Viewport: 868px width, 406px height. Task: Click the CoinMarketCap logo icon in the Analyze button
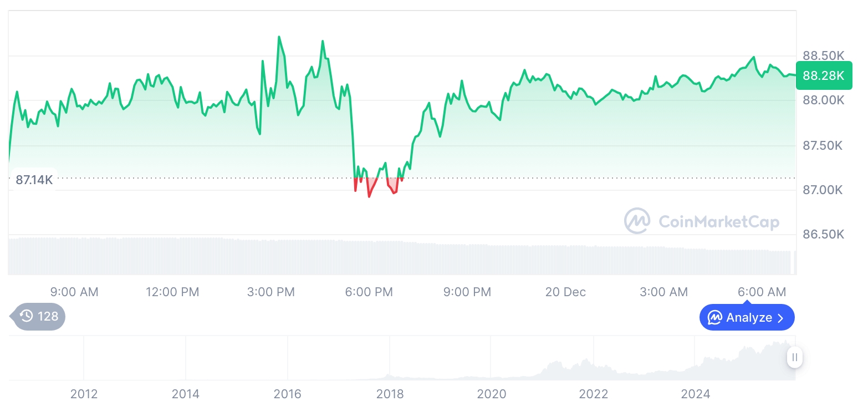(x=715, y=318)
